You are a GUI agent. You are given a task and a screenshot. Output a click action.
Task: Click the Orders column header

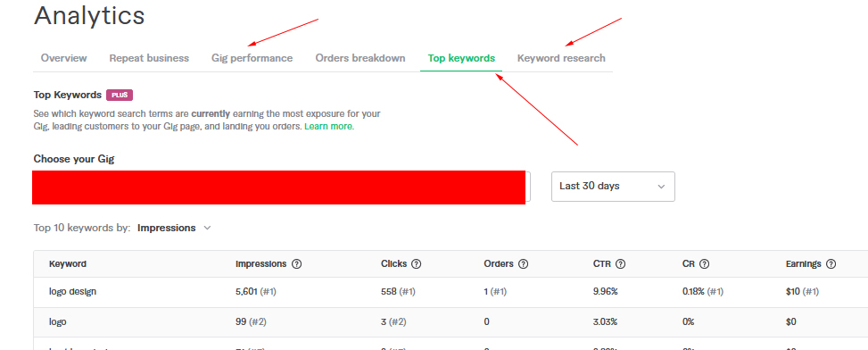499,264
